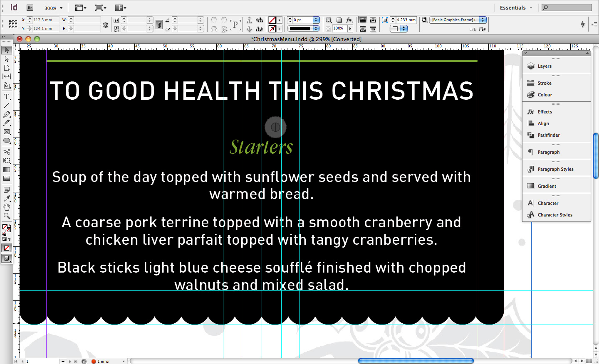Enable wrap around bounding box
The image size is (599, 364).
click(373, 20)
